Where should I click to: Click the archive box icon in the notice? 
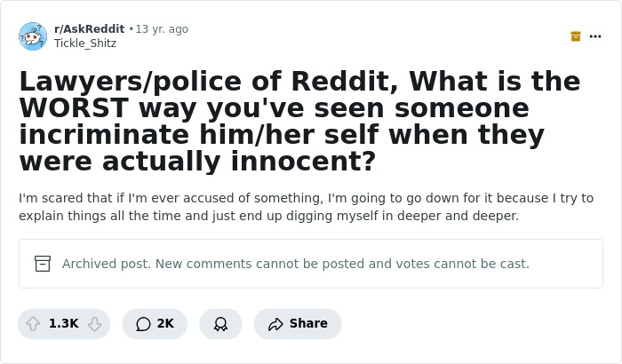pos(43,264)
